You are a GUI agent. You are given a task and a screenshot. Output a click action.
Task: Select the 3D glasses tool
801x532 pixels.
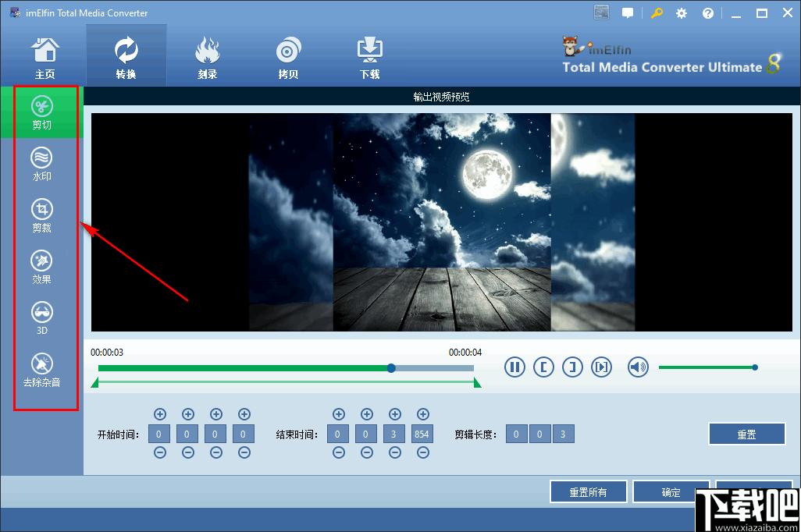tap(42, 318)
